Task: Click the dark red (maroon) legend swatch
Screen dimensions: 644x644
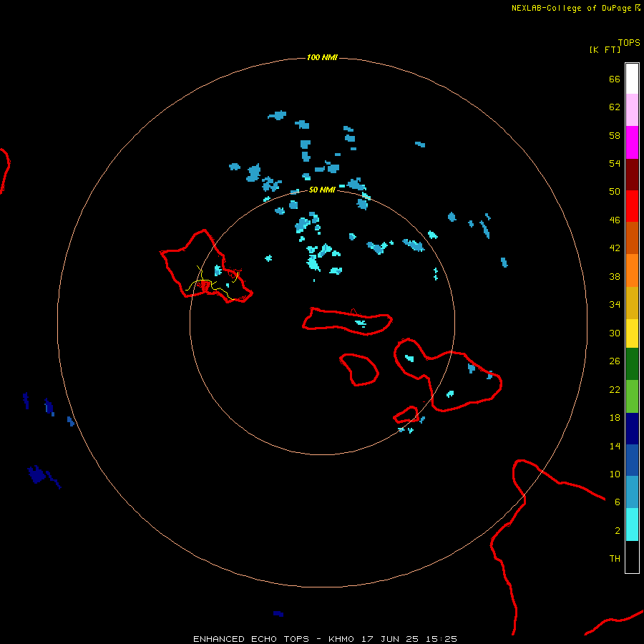Action: [x=632, y=174]
